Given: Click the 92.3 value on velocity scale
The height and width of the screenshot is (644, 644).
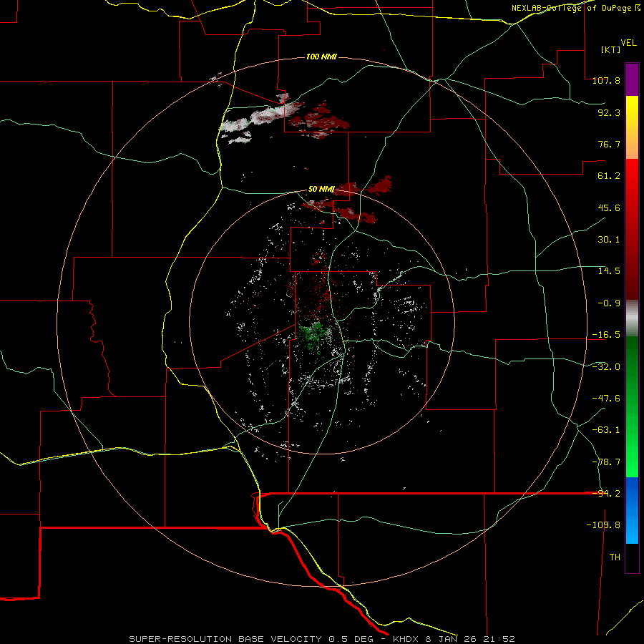Looking at the screenshot, I should (x=609, y=112).
